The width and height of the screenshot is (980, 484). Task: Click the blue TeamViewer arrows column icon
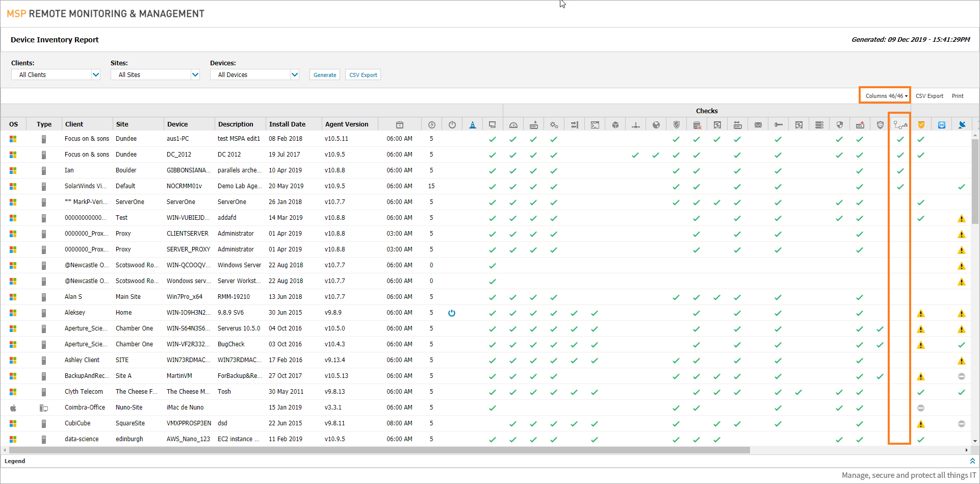coord(942,124)
